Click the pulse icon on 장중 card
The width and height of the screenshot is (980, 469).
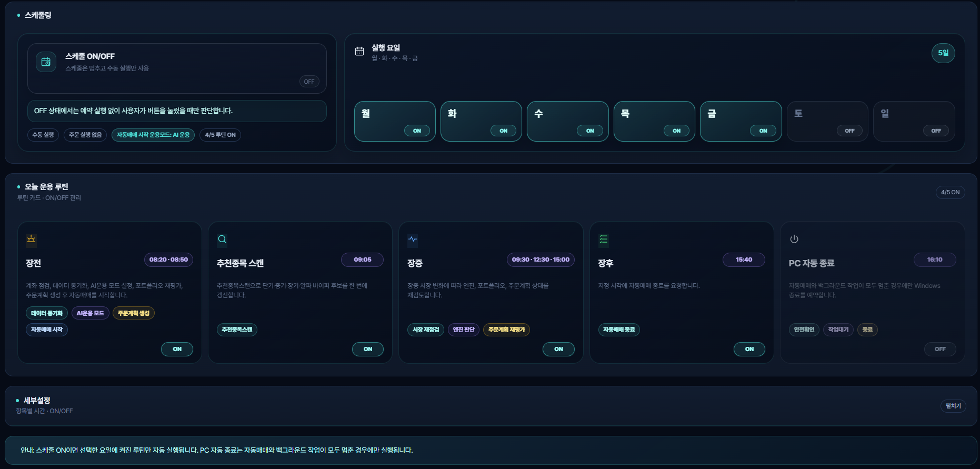[x=413, y=240]
